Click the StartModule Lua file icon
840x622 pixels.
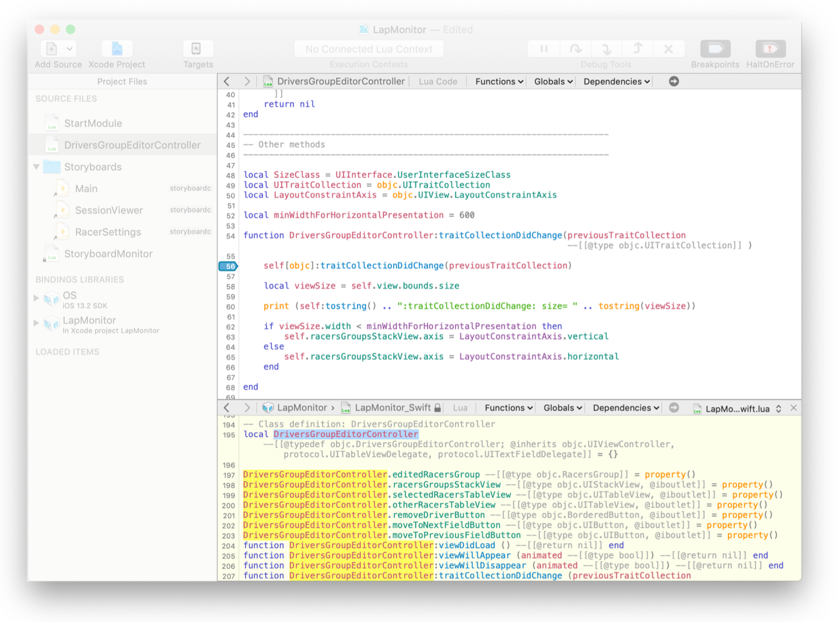click(x=51, y=124)
